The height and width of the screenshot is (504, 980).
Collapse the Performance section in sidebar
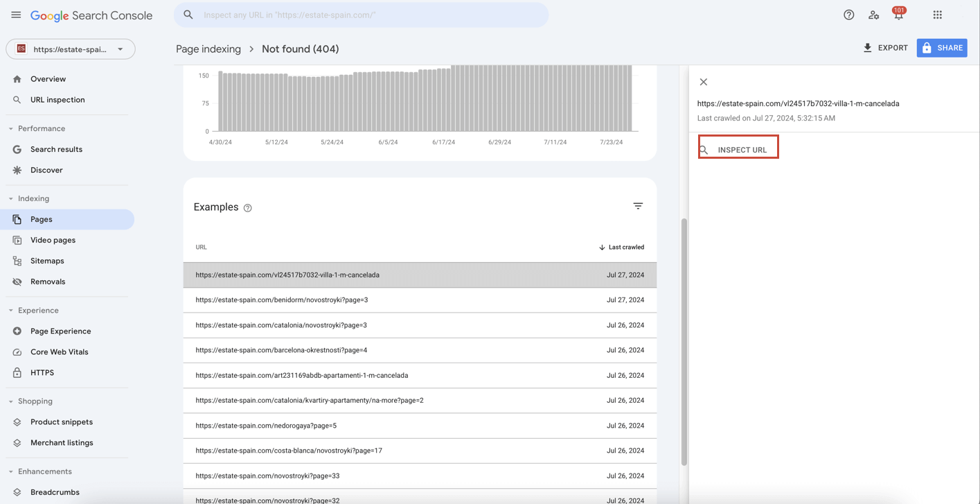click(x=9, y=128)
